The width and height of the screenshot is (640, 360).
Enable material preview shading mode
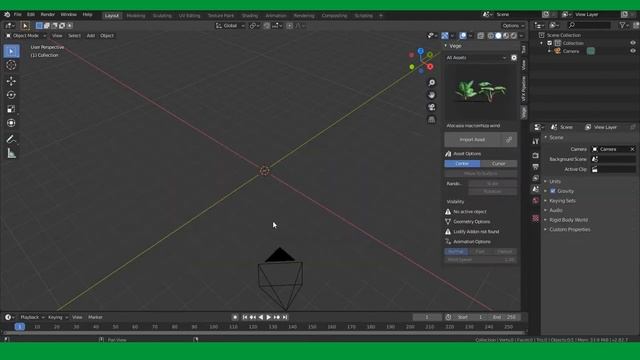[506, 36]
